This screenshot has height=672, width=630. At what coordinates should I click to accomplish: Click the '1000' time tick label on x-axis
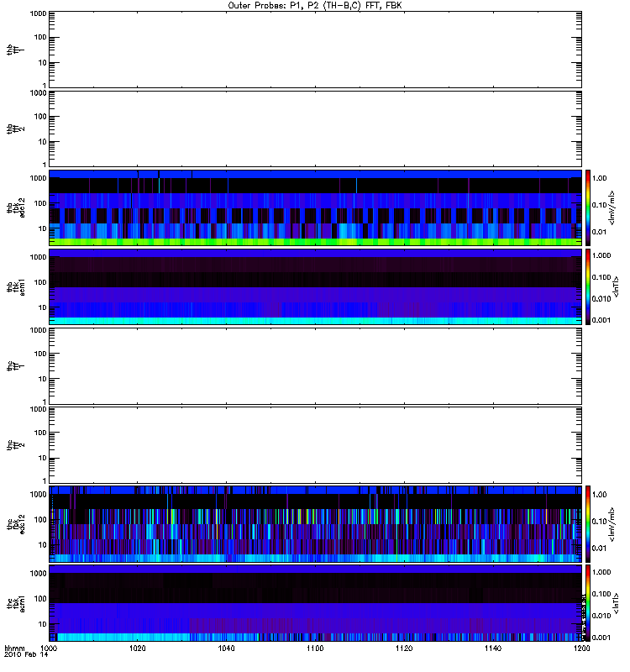[49, 648]
